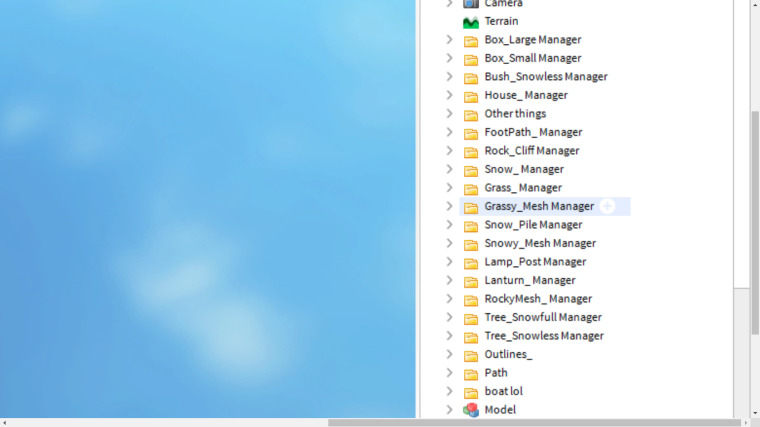
Task: Click the boat lol folder icon
Action: [x=471, y=392]
